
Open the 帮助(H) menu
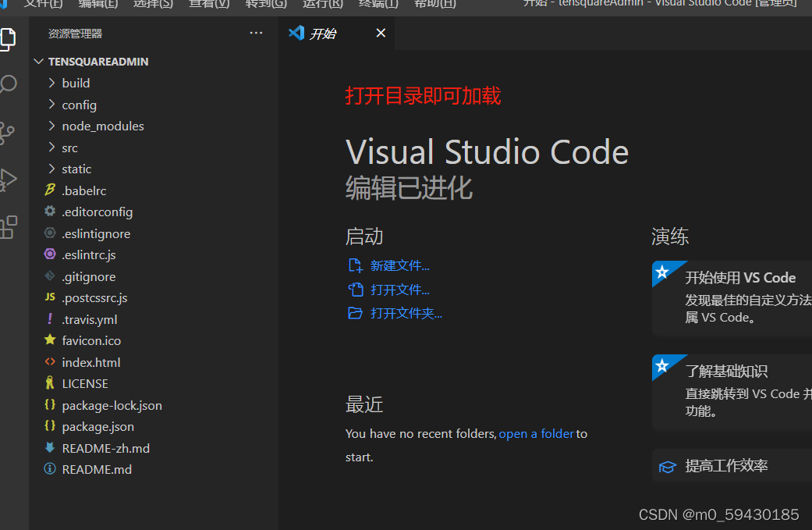(435, 4)
